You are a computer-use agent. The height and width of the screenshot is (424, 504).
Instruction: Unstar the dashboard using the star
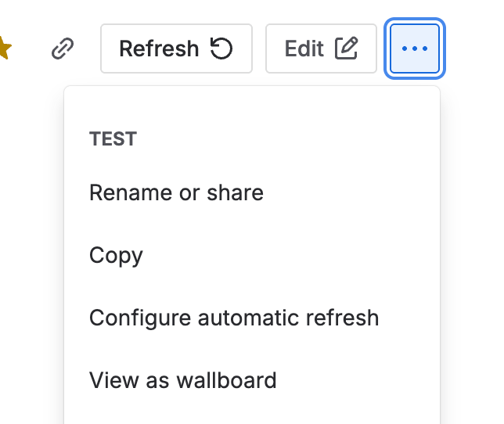(4, 49)
